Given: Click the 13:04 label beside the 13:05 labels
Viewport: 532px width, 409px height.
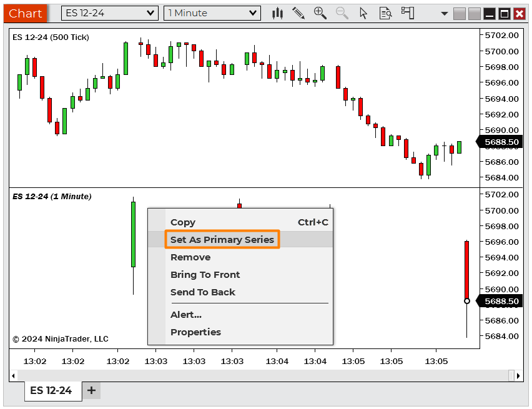Looking at the screenshot, I should (315, 362).
